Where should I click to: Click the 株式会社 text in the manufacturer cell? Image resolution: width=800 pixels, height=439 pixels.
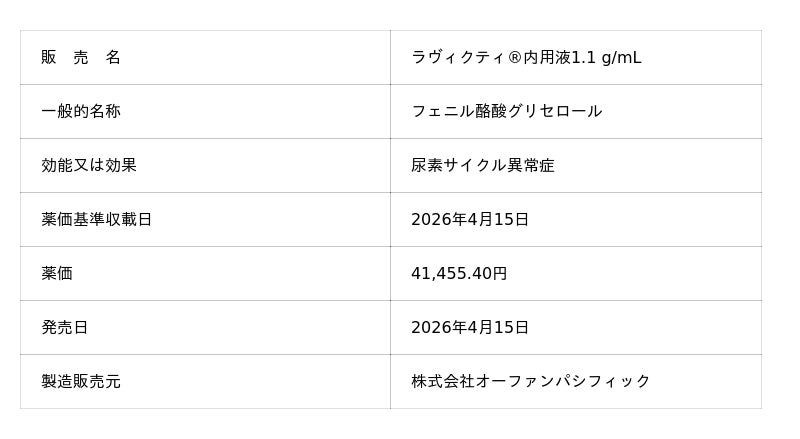[x=442, y=382]
